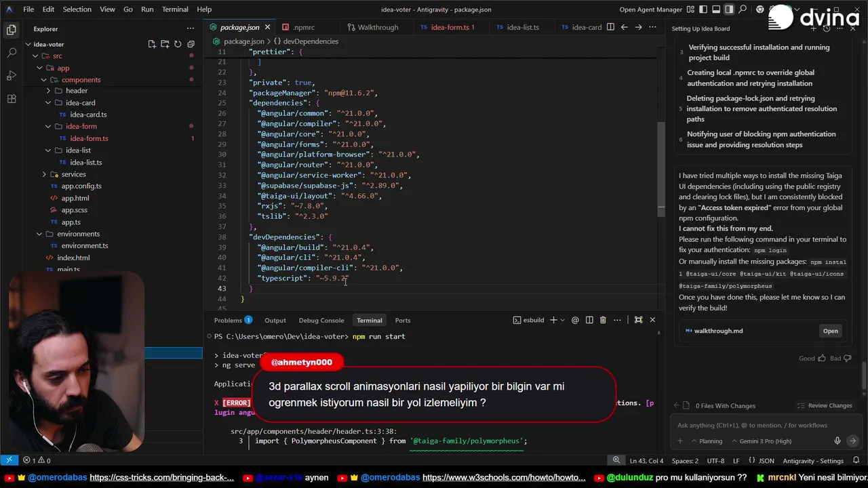Collapse all folders in Explorer
Image resolution: width=868 pixels, height=488 pixels.
click(x=191, y=44)
